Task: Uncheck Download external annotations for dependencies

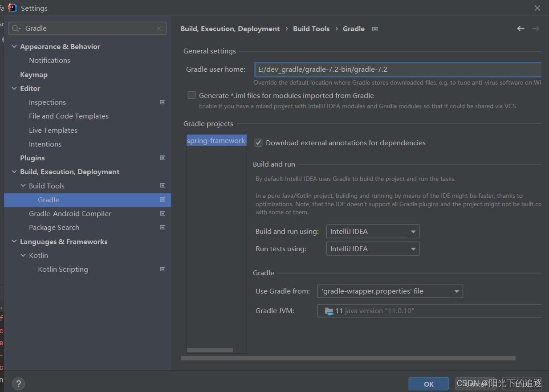Action: [x=258, y=143]
